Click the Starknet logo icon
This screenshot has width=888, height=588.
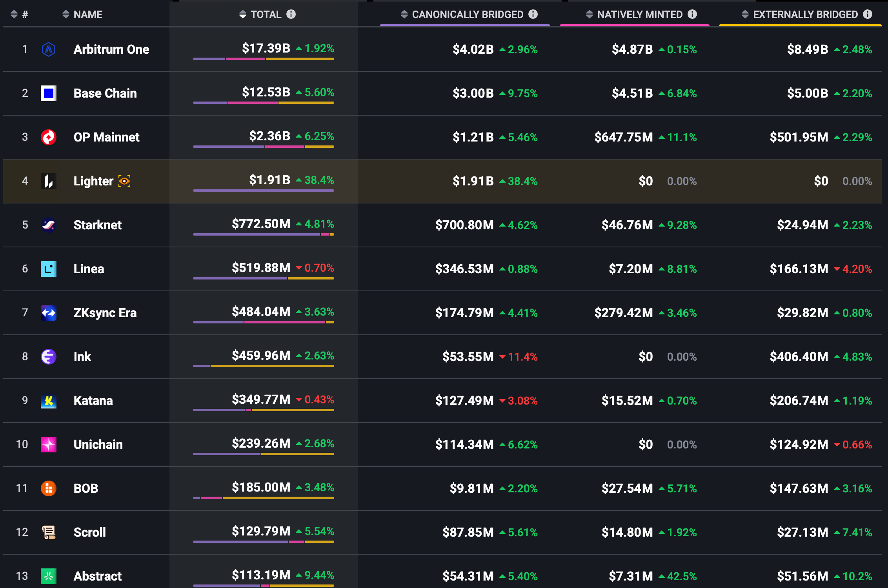coord(49,225)
